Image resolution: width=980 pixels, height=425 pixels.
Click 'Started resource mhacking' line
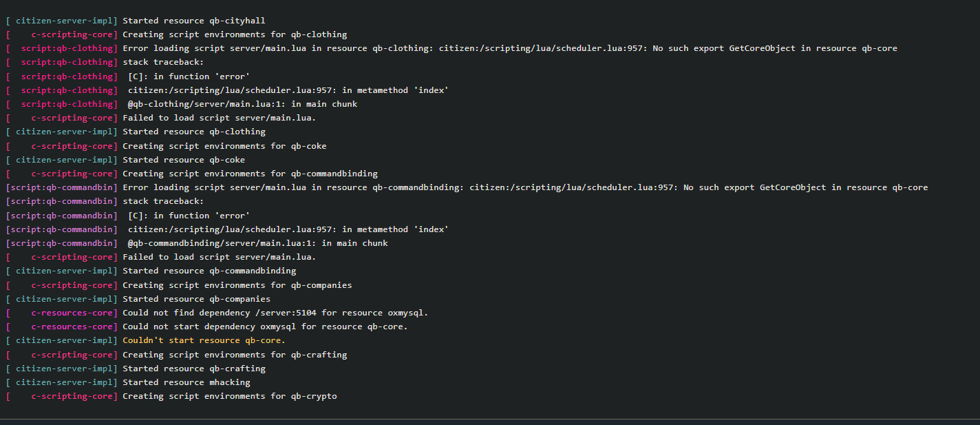128,382
